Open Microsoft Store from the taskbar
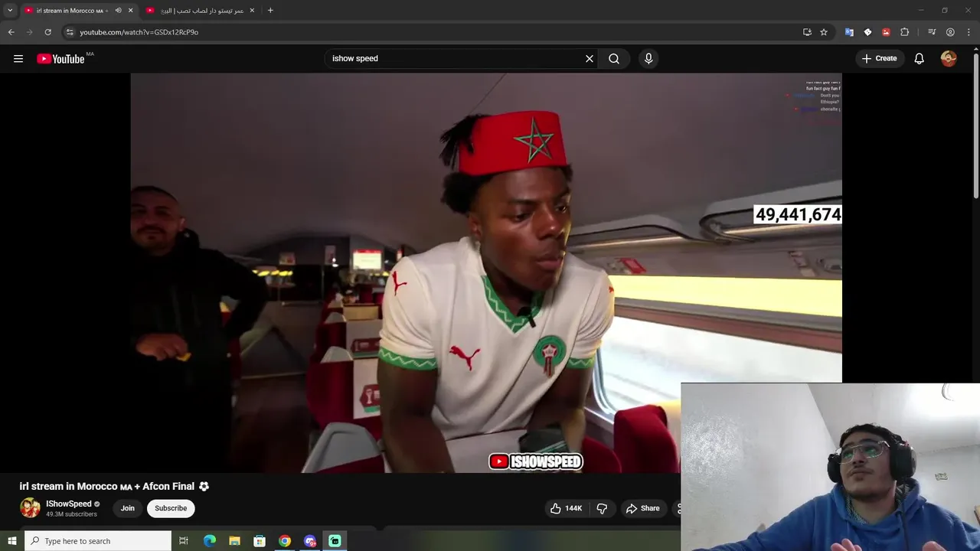Viewport: 980px width, 551px height. click(260, 541)
